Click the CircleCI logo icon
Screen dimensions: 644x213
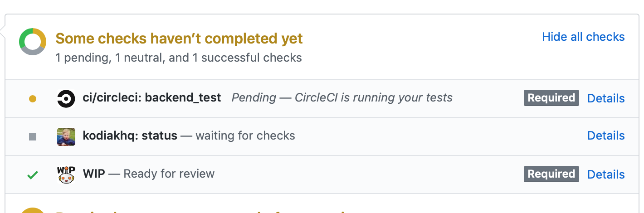pyautogui.click(x=66, y=98)
